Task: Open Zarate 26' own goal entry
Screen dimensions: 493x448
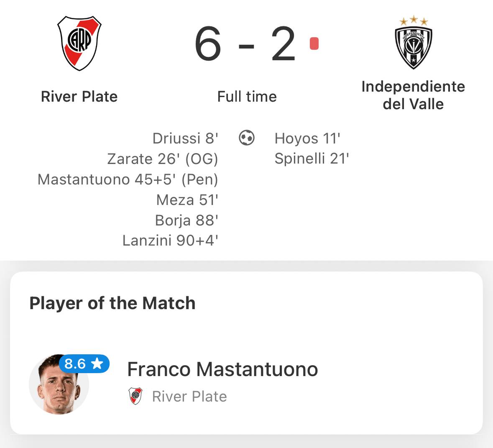Action: click(x=163, y=159)
